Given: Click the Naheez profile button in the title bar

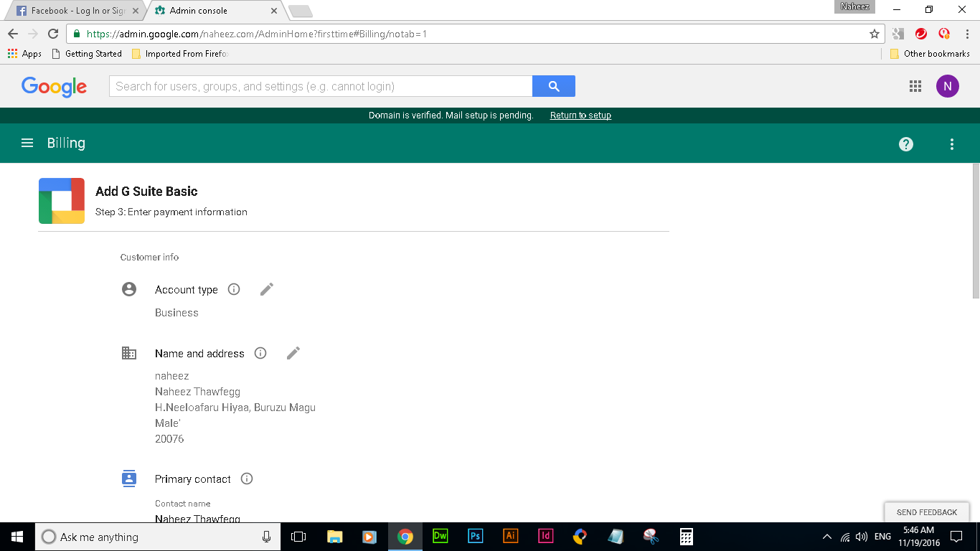Looking at the screenshot, I should click(854, 6).
